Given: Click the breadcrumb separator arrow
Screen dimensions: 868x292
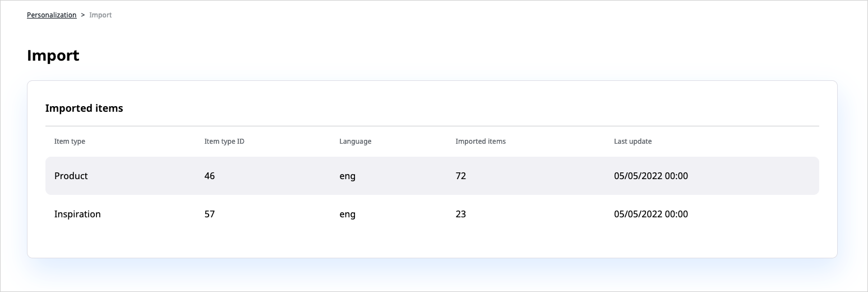Looking at the screenshot, I should (x=83, y=15).
